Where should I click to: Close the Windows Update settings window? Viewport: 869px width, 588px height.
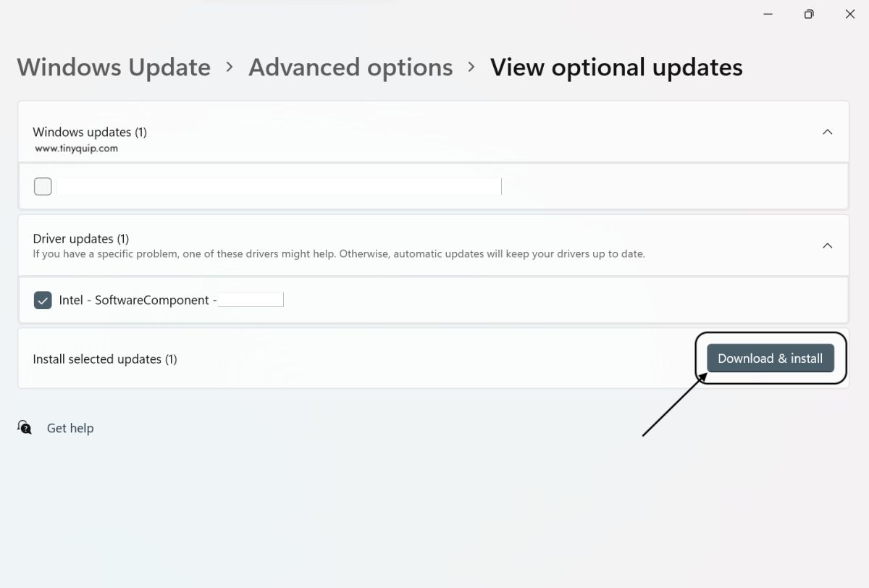[850, 14]
